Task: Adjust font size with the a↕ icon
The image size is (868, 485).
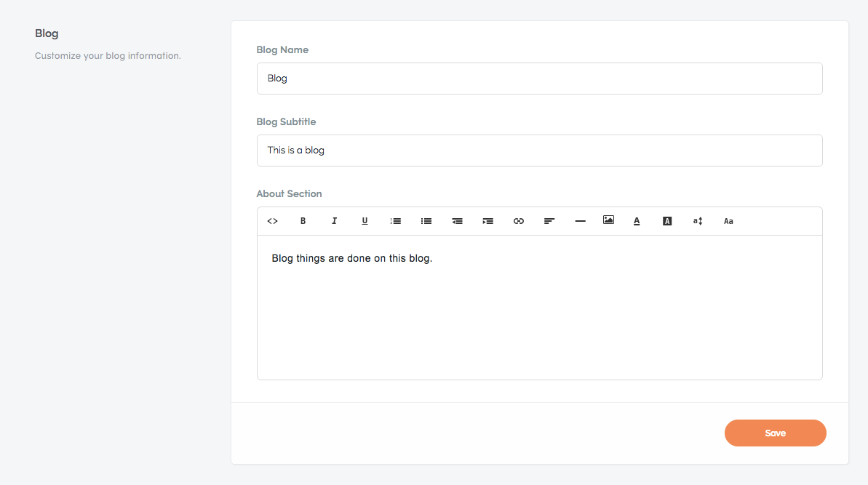Action: click(698, 221)
